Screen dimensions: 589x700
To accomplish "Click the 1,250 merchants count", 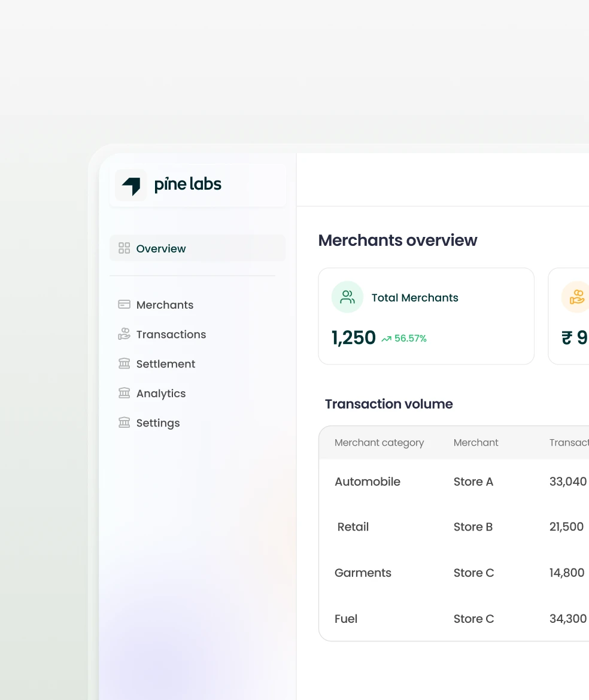I will pyautogui.click(x=354, y=338).
